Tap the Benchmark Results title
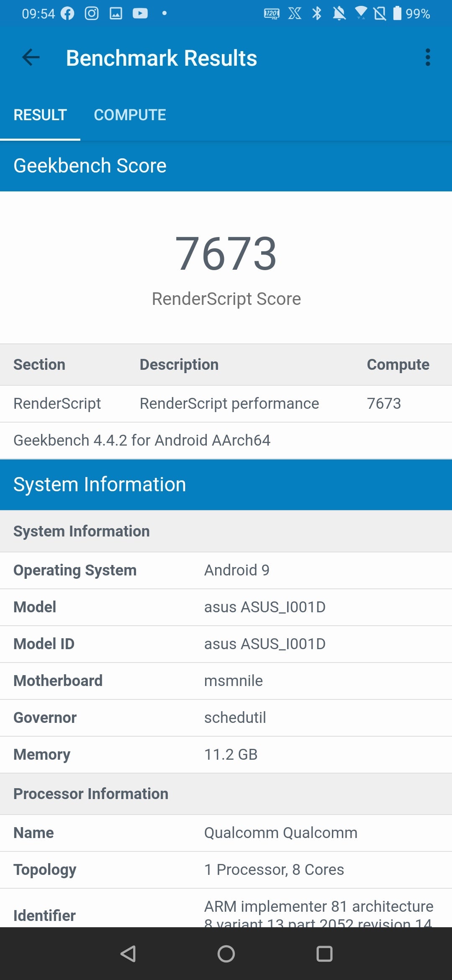The width and height of the screenshot is (452, 980). [x=162, y=58]
